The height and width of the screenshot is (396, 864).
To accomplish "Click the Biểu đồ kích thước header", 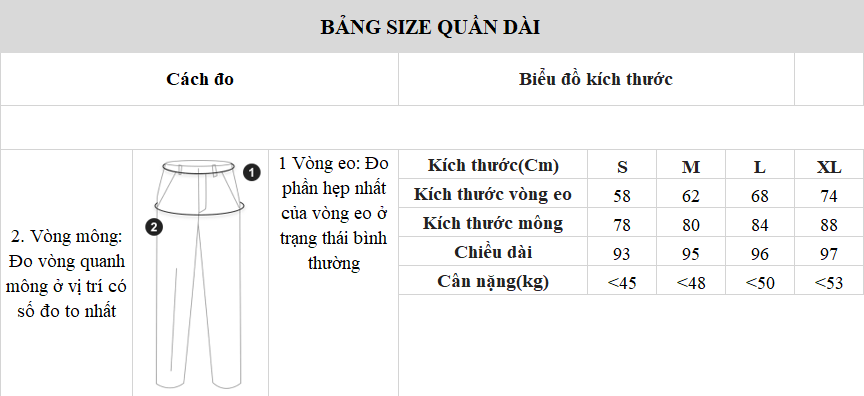I will pos(596,79).
